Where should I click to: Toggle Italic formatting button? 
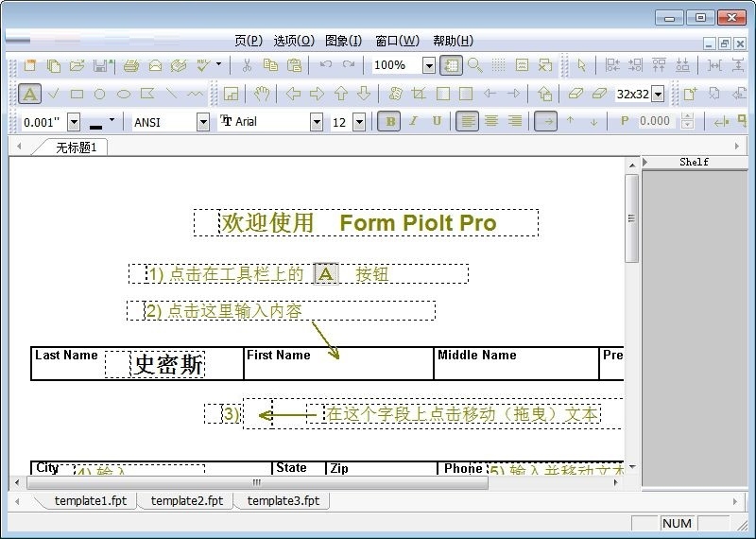coord(413,121)
